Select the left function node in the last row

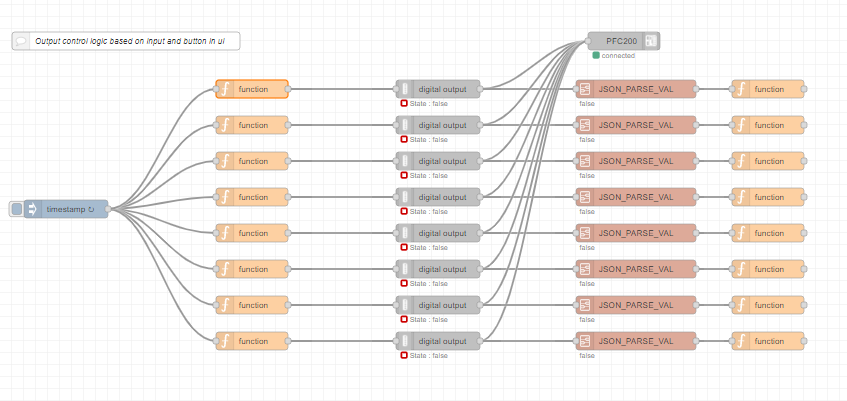click(252, 341)
